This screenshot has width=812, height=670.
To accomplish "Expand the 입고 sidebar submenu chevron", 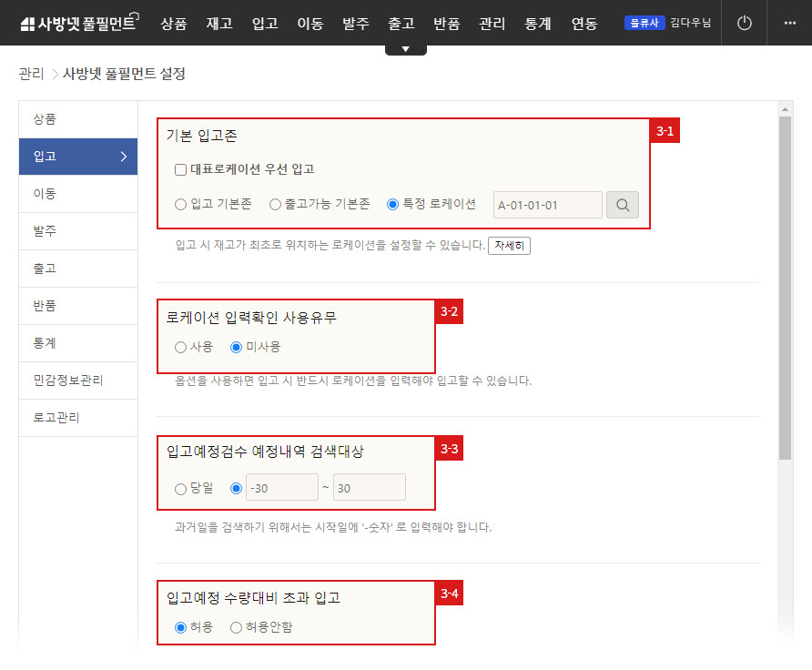I will (126, 157).
